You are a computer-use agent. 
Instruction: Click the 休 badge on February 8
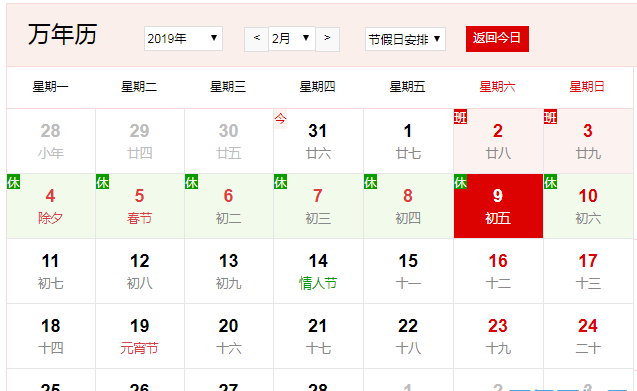(370, 182)
